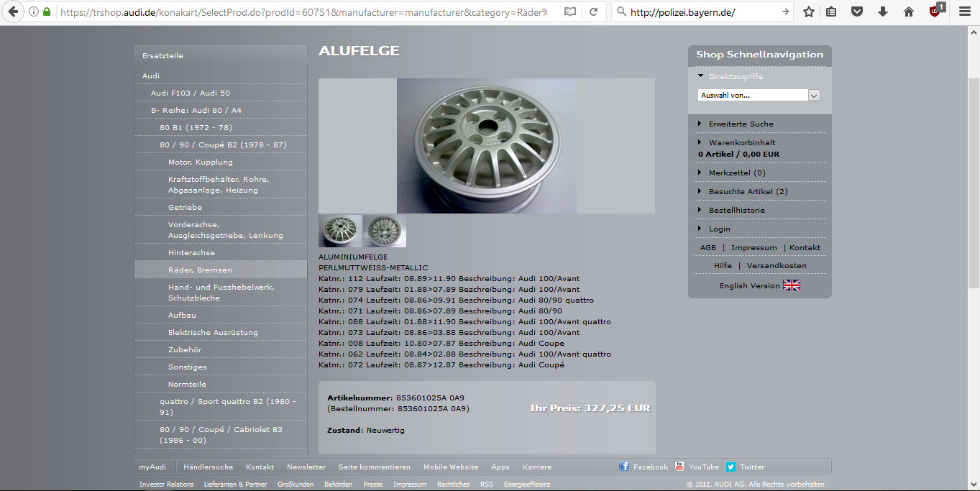Open 'Motor, Kupplung' category

(x=200, y=162)
